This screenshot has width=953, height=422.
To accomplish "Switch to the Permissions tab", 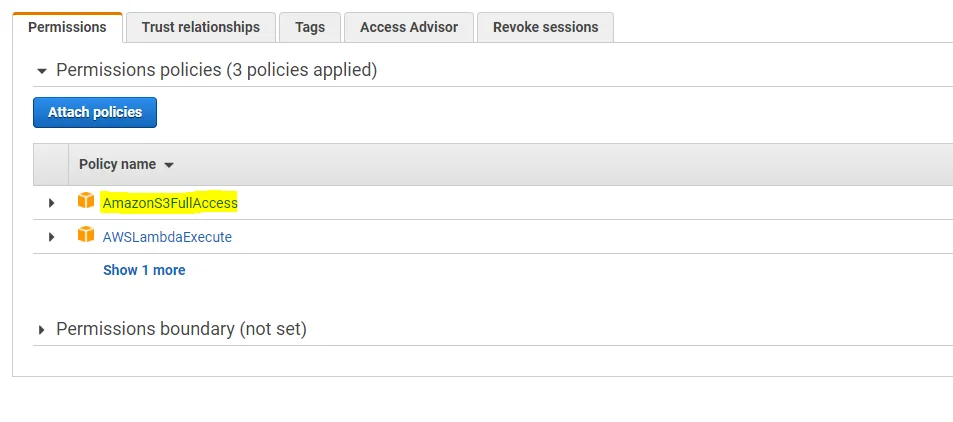I will (67, 27).
